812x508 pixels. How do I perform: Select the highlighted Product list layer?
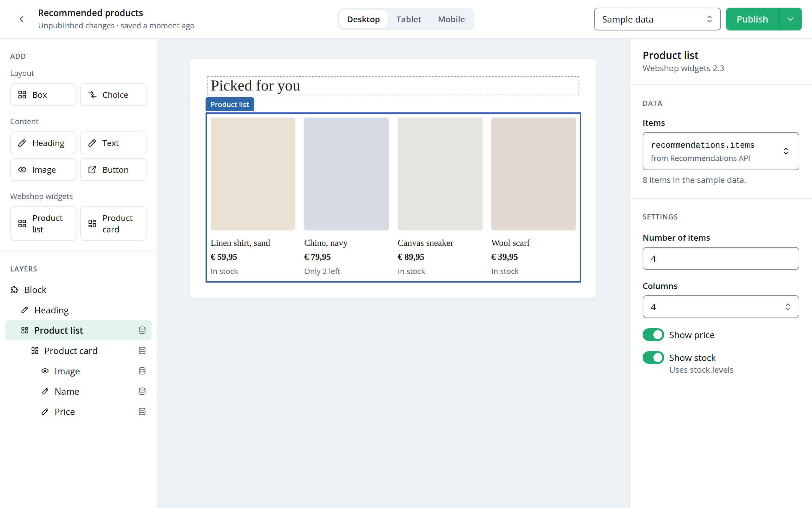pyautogui.click(x=78, y=330)
